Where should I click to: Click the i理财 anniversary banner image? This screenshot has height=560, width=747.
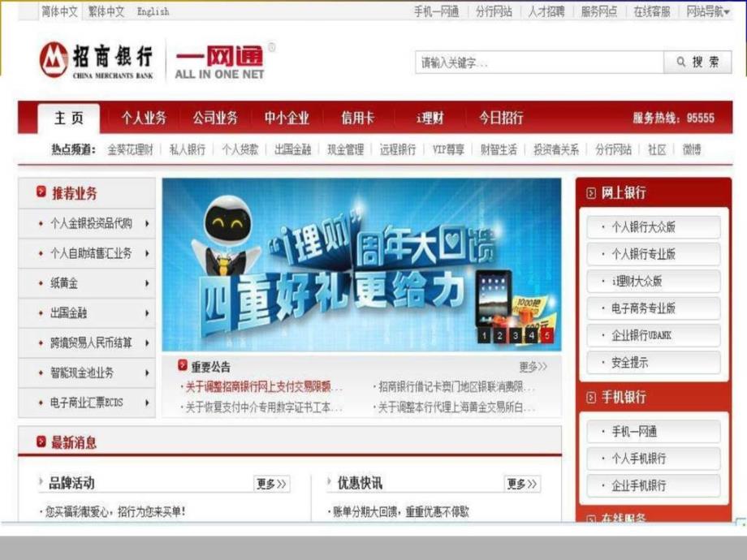tap(361, 265)
